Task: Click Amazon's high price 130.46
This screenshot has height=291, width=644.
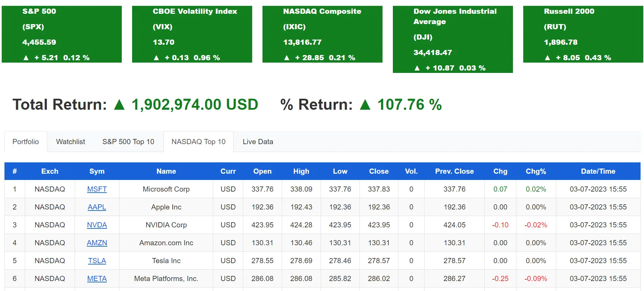Action: [301, 243]
